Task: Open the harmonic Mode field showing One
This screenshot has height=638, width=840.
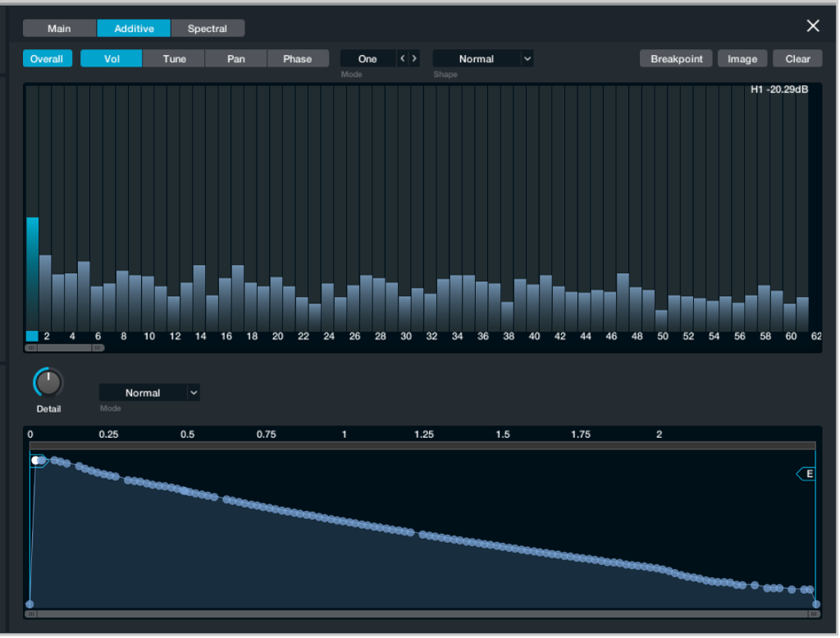Action: coord(367,59)
